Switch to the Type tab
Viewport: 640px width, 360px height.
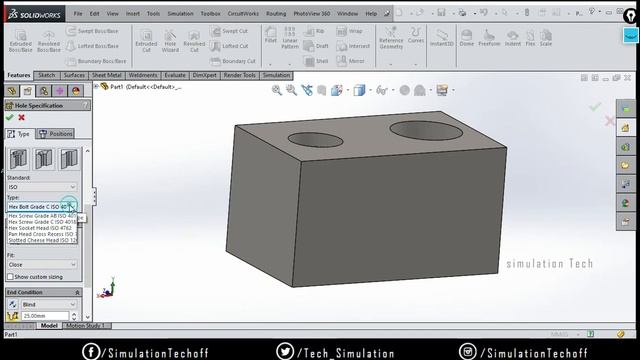coord(19,134)
